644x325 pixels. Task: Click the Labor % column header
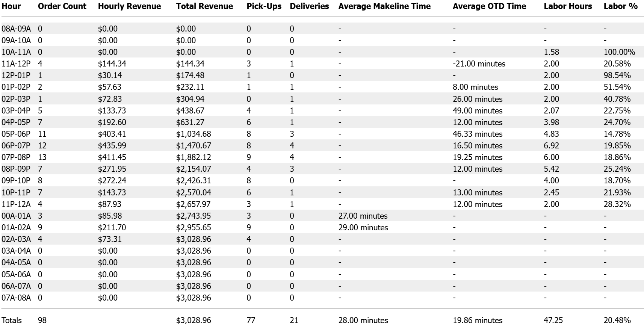(x=620, y=6)
